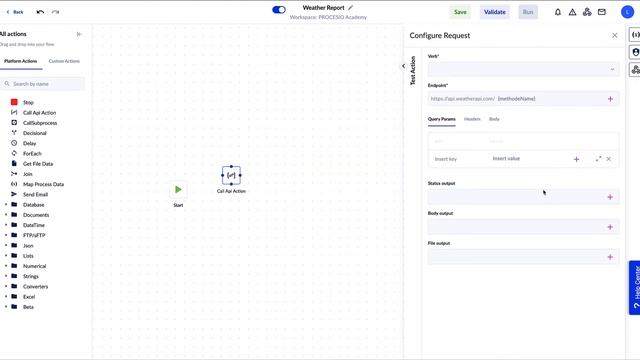The width and height of the screenshot is (640, 360).
Task: Expand the Lists folder
Action: (6, 256)
